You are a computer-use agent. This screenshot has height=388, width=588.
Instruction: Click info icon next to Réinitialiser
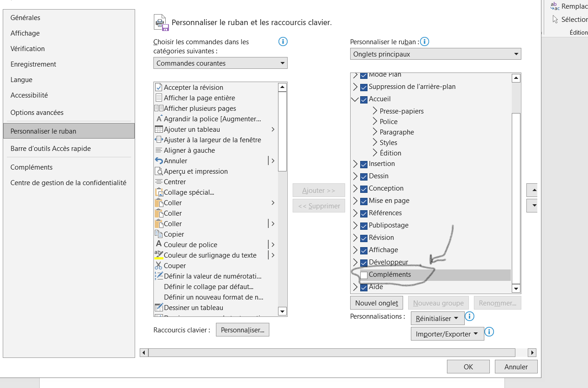click(470, 316)
